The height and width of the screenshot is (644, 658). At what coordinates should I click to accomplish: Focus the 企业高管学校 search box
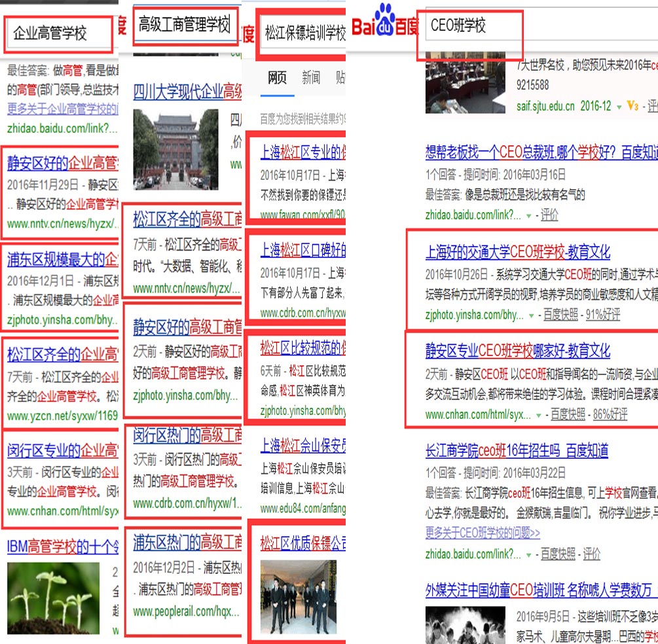point(59,33)
